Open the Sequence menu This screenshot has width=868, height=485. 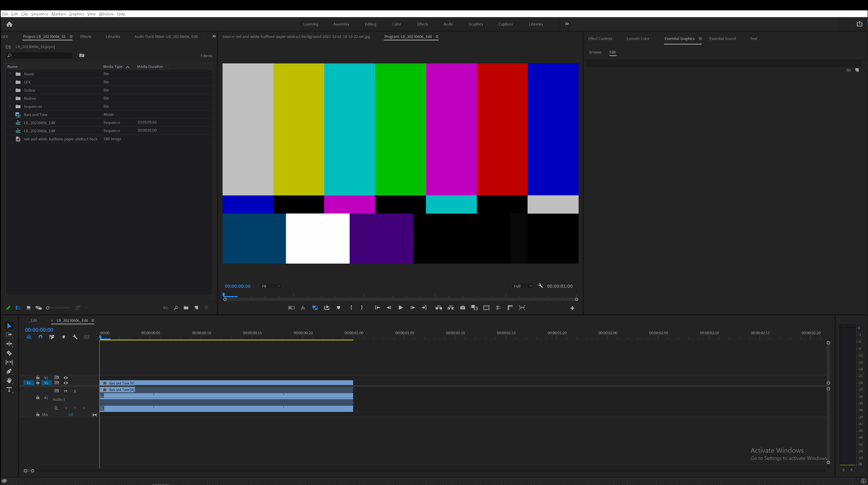point(40,14)
